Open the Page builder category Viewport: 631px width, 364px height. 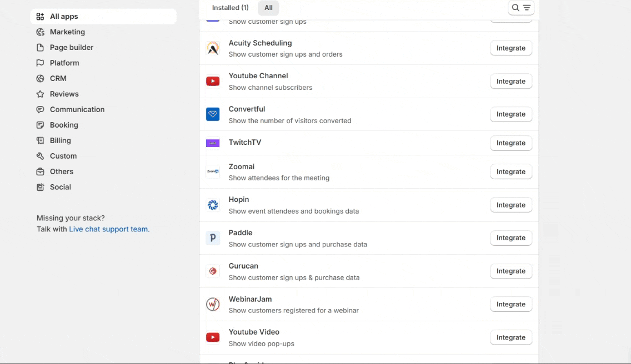tap(72, 48)
